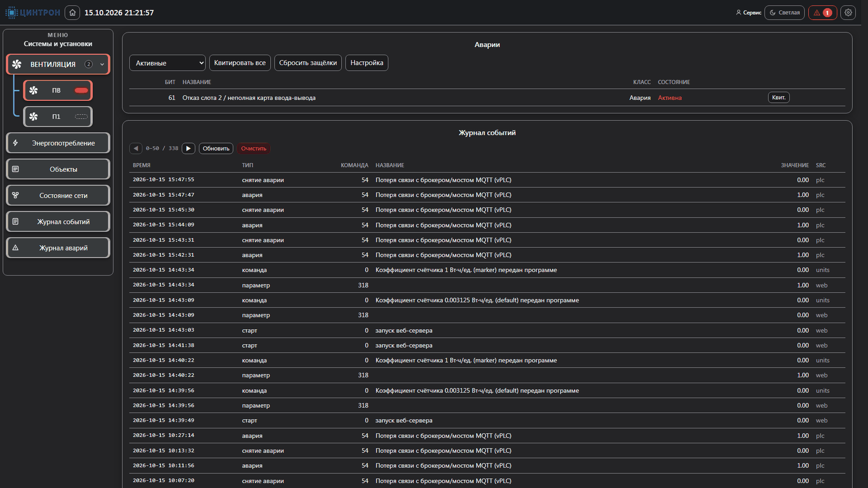Click red Активна alarm state text

669,98
